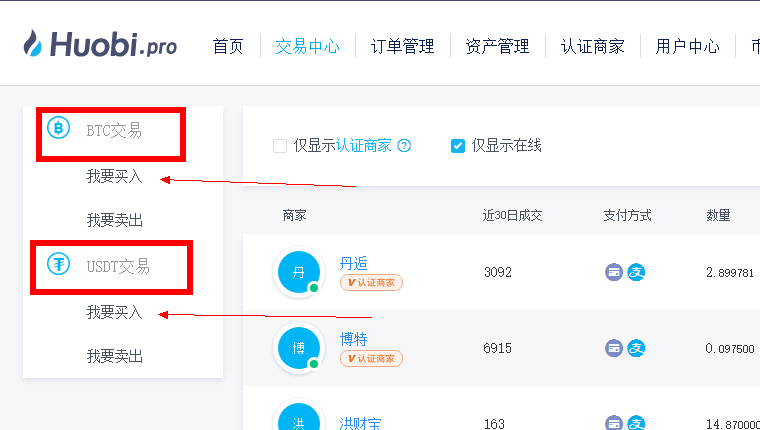Click the 博 merchant avatar
Screen dimensions: 760x430
click(299, 348)
